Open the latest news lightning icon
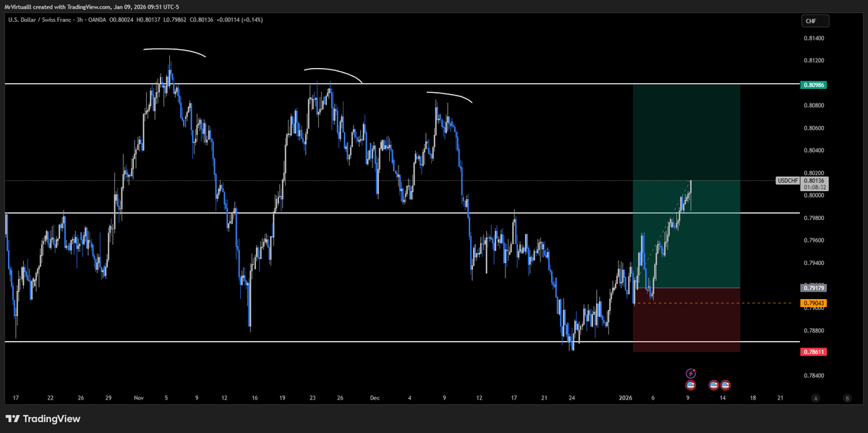 (x=690, y=373)
